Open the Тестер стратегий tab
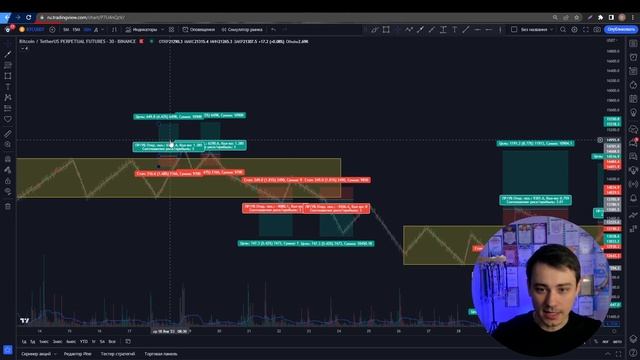 [118, 354]
